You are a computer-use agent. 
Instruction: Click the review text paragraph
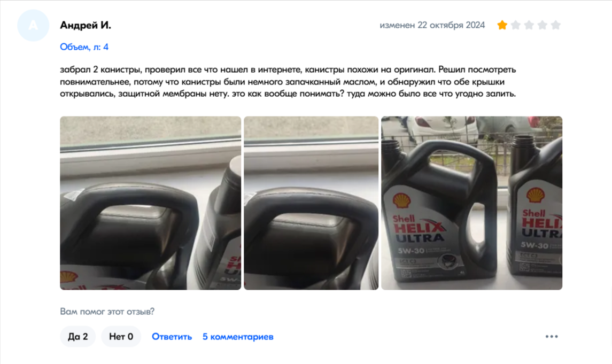coord(288,82)
